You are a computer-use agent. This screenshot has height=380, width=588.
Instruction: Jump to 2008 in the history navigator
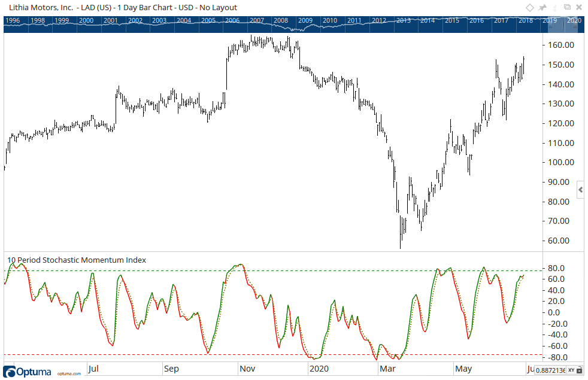click(281, 20)
